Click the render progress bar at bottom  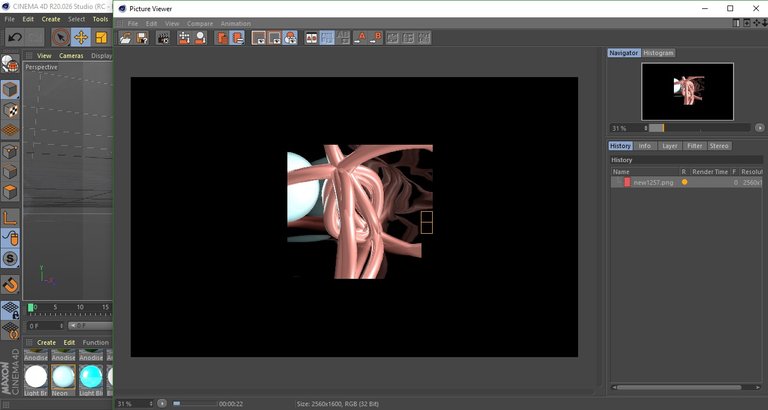click(x=194, y=404)
